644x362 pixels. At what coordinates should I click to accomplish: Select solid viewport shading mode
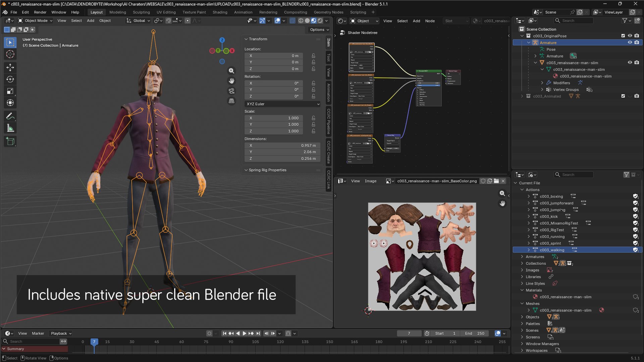pyautogui.click(x=307, y=21)
